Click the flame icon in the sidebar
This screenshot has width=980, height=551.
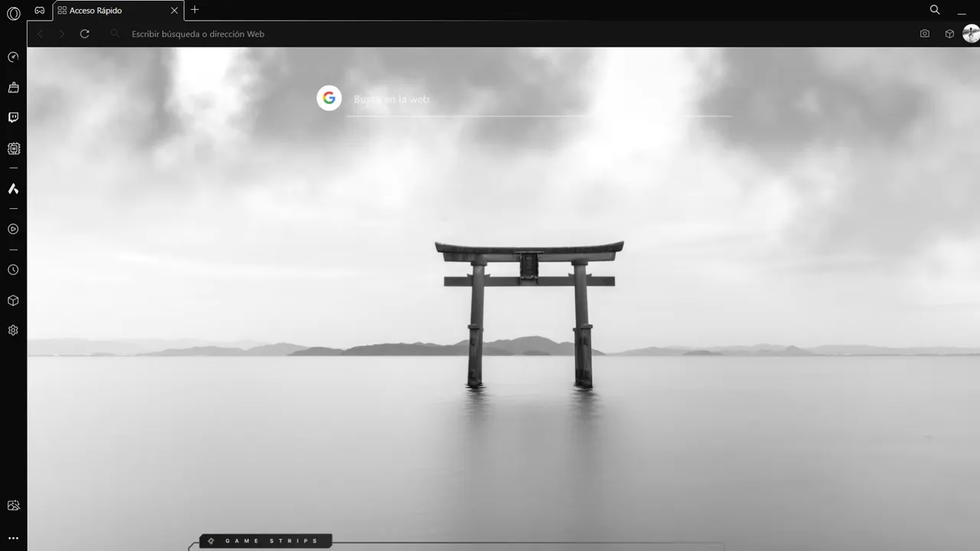[x=12, y=188]
